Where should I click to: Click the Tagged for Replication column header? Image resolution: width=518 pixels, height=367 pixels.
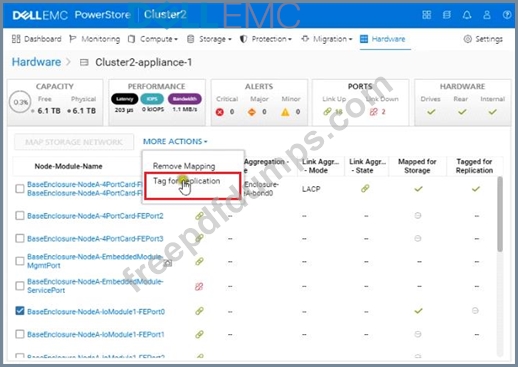pyautogui.click(x=474, y=166)
